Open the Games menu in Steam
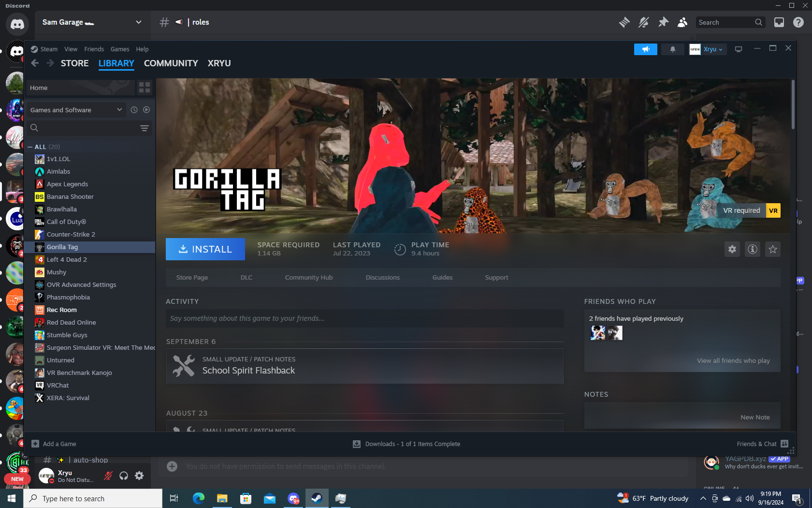 point(120,49)
